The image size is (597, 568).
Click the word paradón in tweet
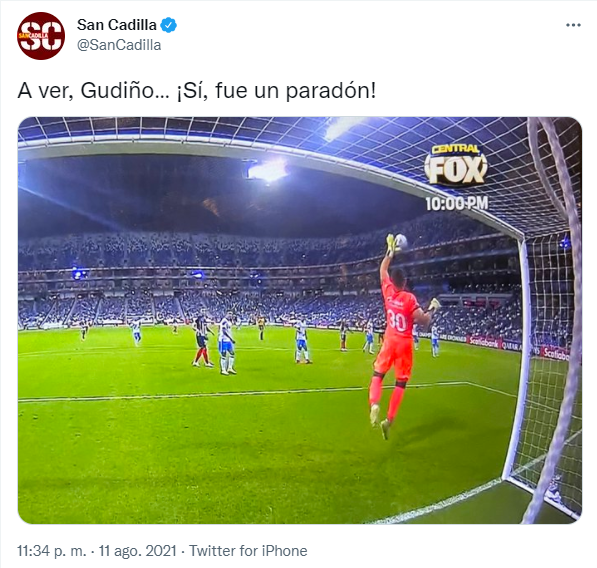coord(327,91)
